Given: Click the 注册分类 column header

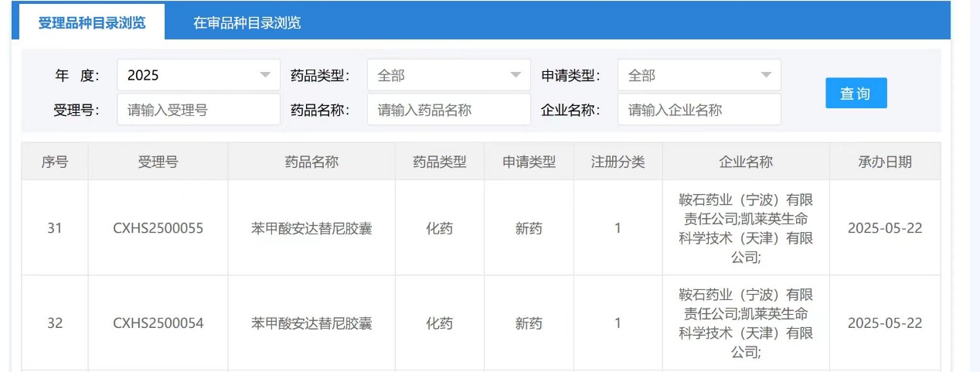Looking at the screenshot, I should click(618, 162).
